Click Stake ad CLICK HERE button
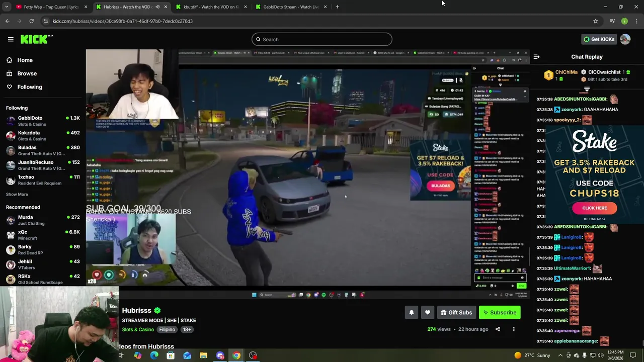Screen dimensions: 644x362 click(594, 208)
